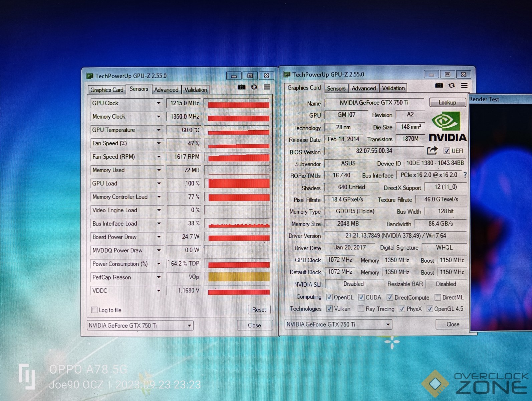Open the Board Power Draw dropdown
Viewport: 532px width, 401px height.
(x=159, y=237)
